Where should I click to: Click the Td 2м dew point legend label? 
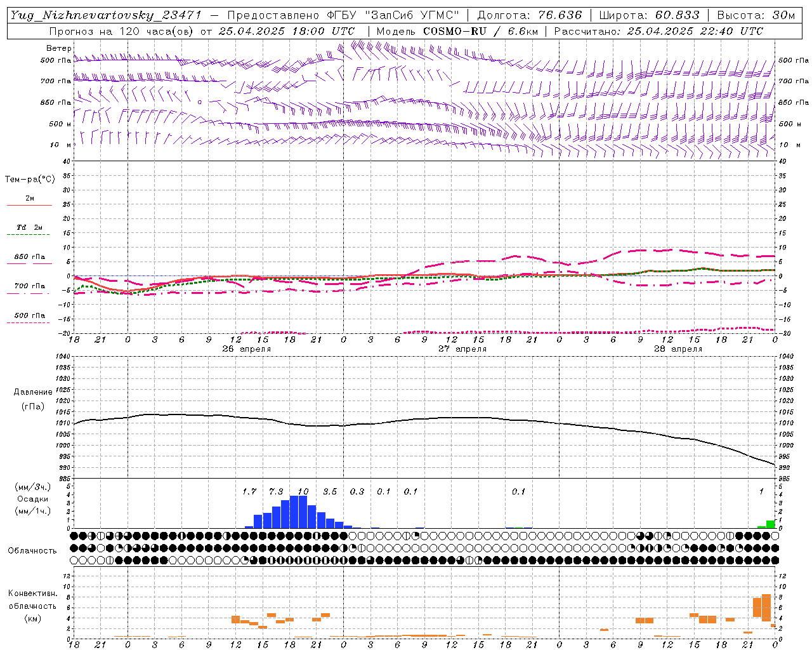click(x=30, y=227)
